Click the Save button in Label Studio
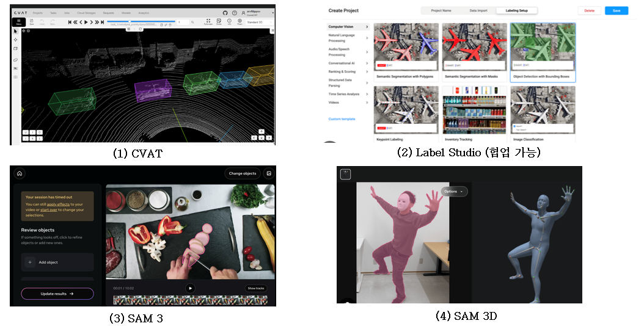Viewport: 644px width, 326px height. coord(617,10)
